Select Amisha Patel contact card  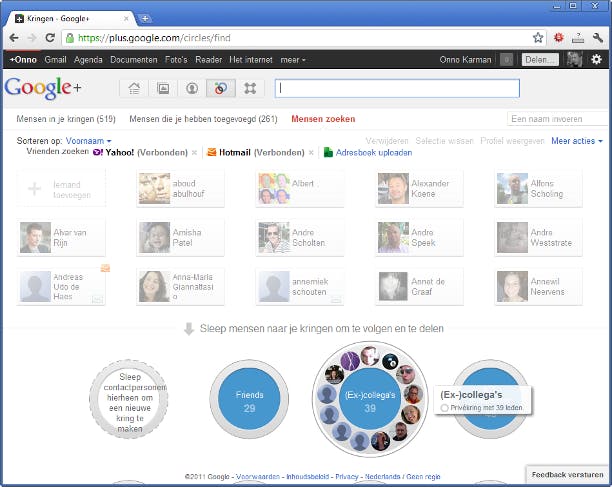[x=180, y=237]
